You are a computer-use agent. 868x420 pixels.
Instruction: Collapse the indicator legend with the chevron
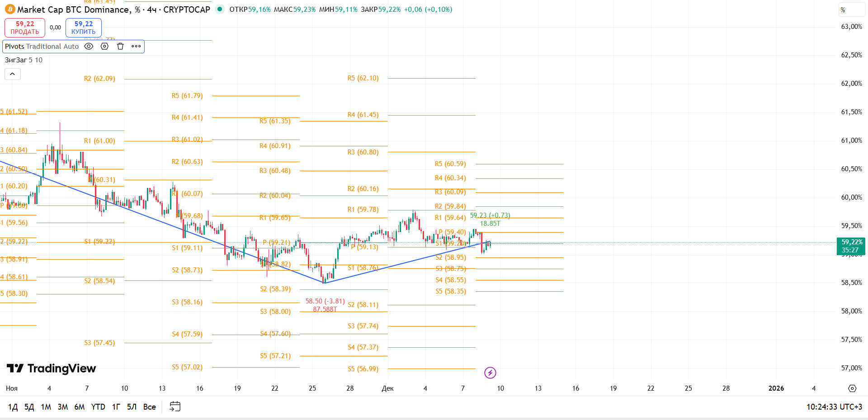point(12,74)
